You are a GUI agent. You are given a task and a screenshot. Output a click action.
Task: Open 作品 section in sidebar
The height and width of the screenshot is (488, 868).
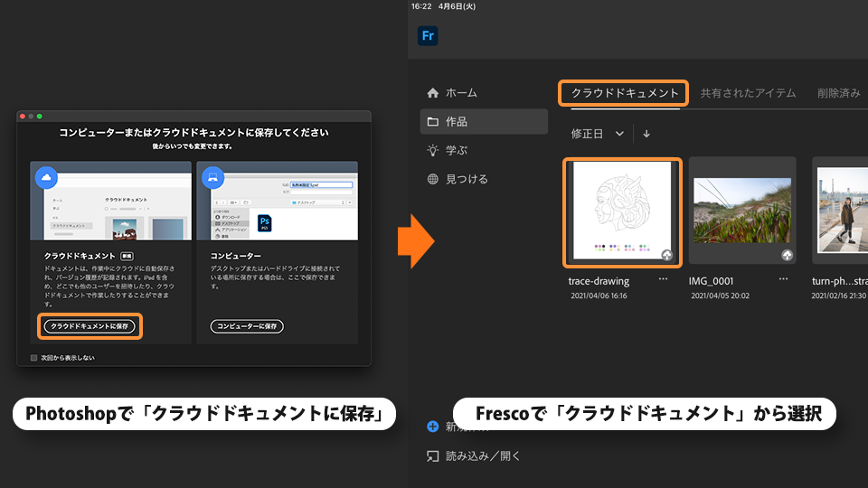pos(484,122)
